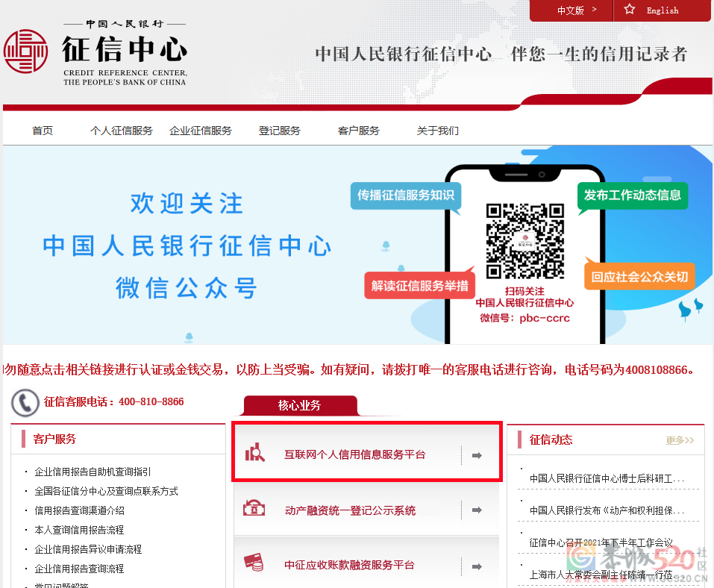Click the 发布工作动态信息 green bubble
Screen dimensions: 714x588
[x=633, y=196]
